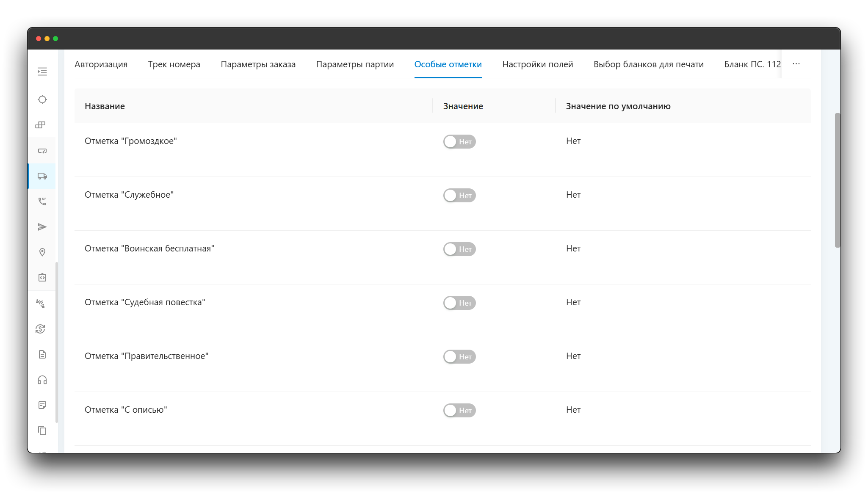Viewport: 868px width, 494px height.
Task: Select the Отметка "Судебная повестка" row label
Action: [145, 302]
